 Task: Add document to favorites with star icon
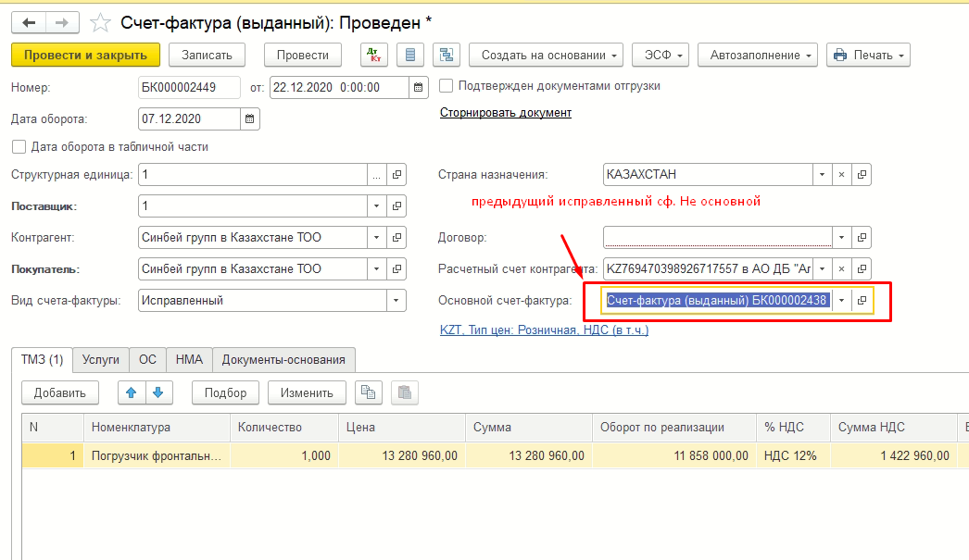click(x=101, y=22)
